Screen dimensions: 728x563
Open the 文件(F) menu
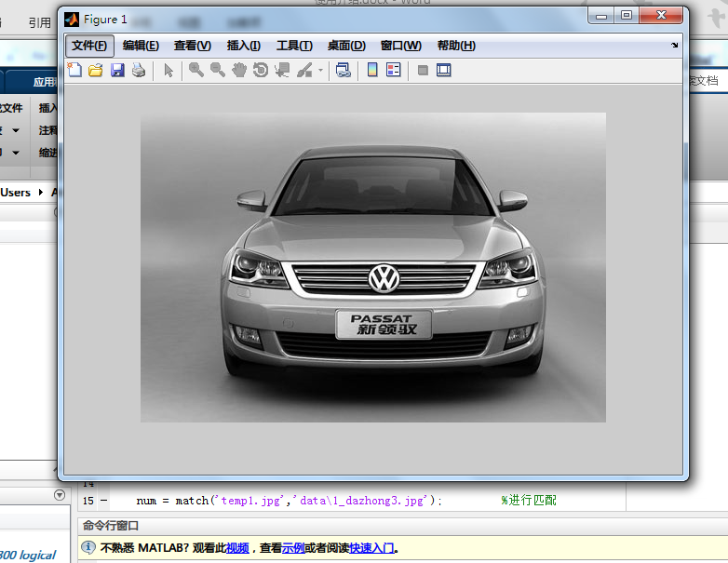pyautogui.click(x=89, y=46)
